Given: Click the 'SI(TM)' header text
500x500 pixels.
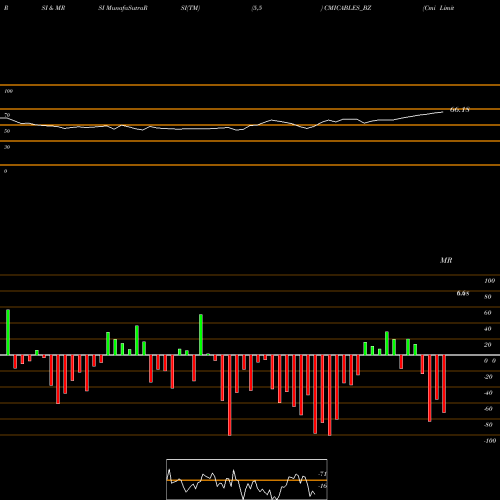Looking at the screenshot, I should pyautogui.click(x=190, y=8).
